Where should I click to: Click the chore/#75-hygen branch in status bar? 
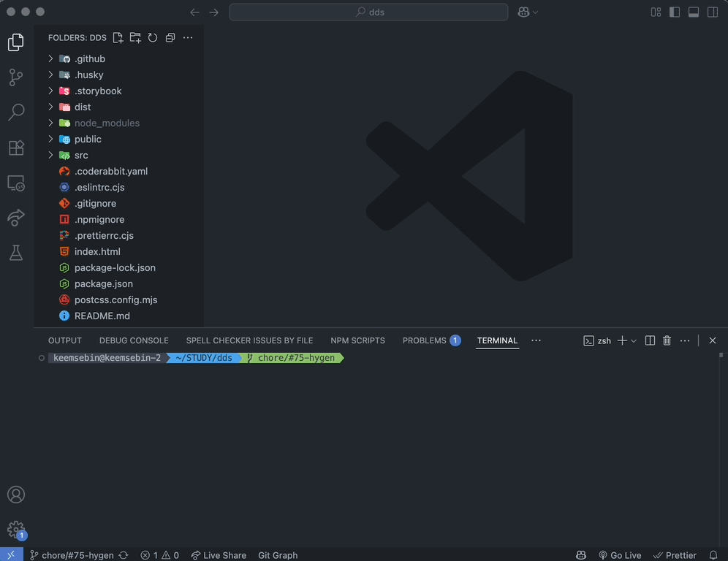pyautogui.click(x=72, y=555)
